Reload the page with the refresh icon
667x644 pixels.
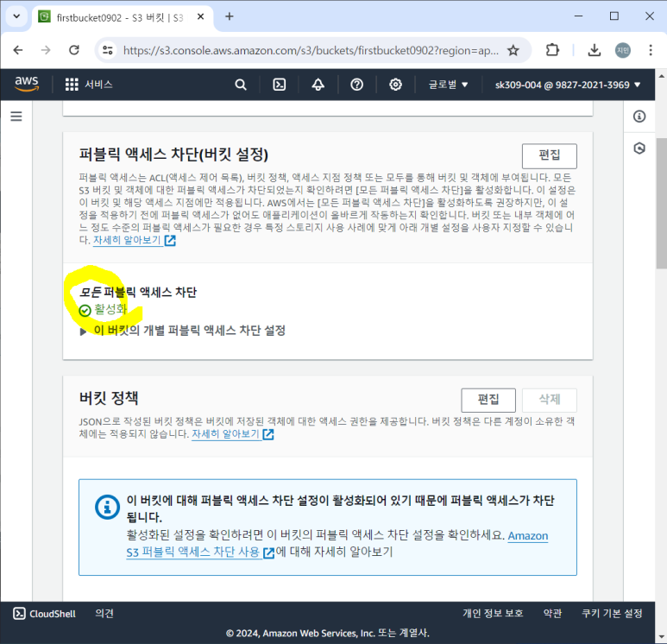coord(74,50)
